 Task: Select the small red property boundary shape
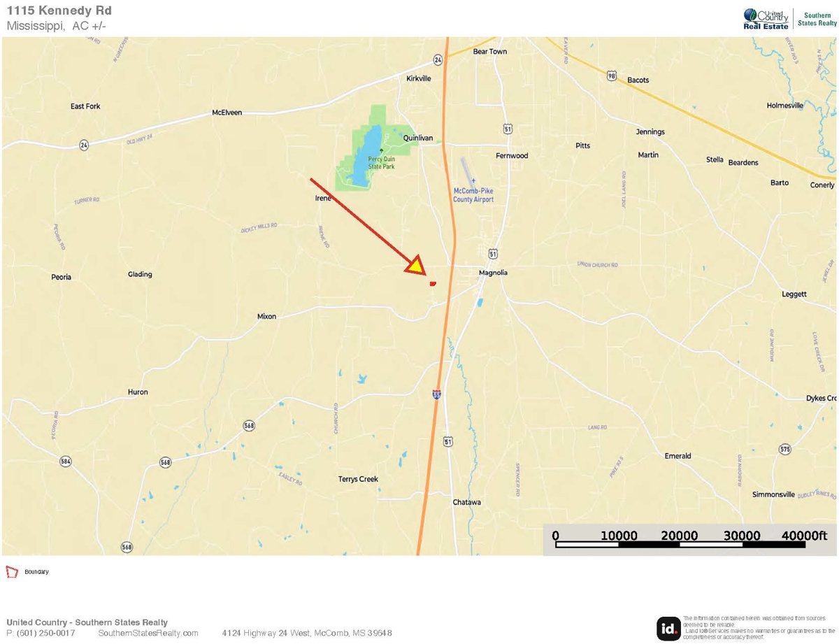click(433, 283)
